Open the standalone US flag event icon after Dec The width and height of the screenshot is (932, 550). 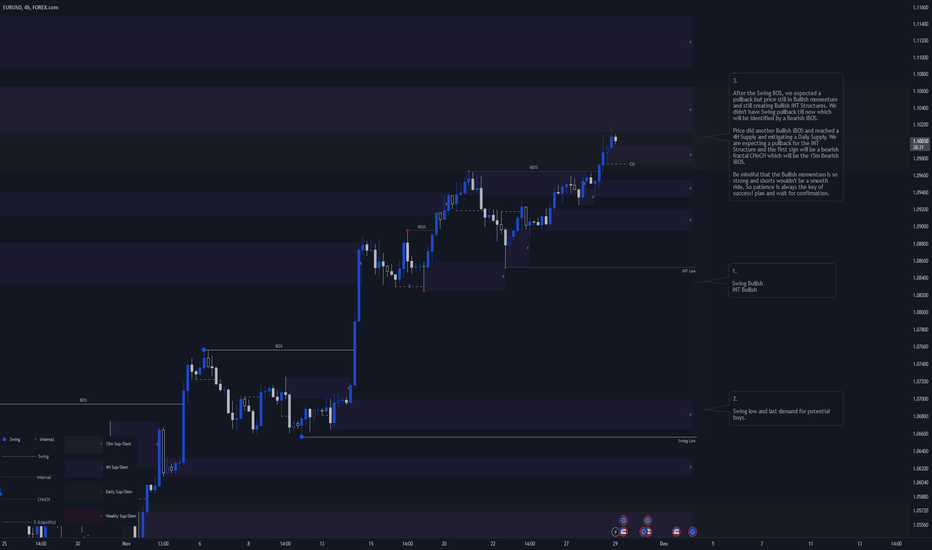coord(676,532)
